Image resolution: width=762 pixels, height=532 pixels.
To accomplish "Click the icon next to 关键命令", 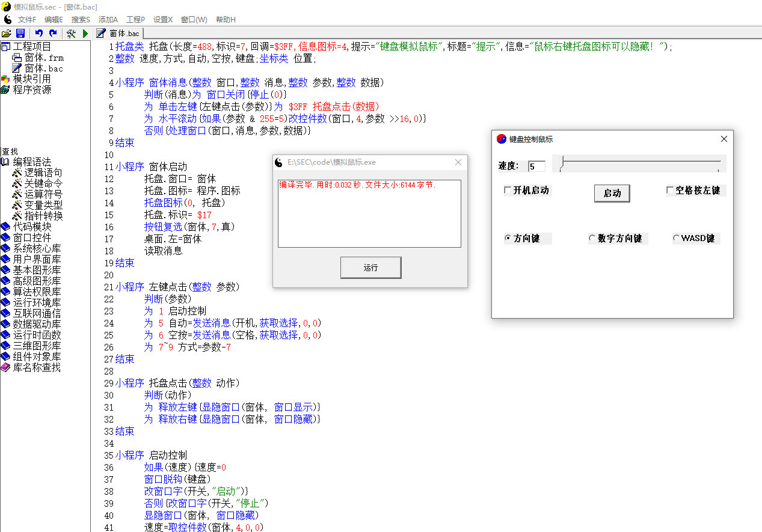I will click(17, 183).
